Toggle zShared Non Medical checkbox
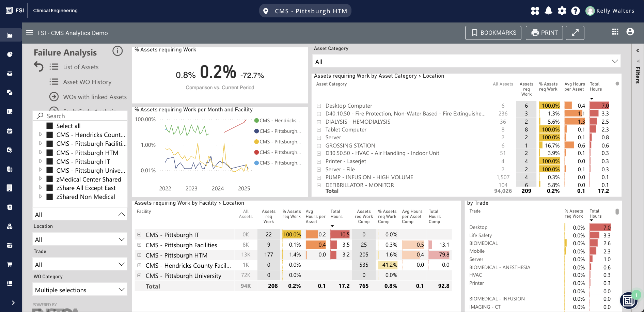The width and height of the screenshot is (644, 312). [x=49, y=197]
